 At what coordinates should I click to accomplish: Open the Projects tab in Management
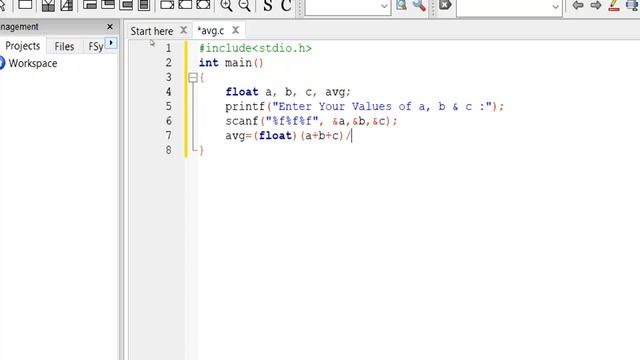(x=22, y=46)
